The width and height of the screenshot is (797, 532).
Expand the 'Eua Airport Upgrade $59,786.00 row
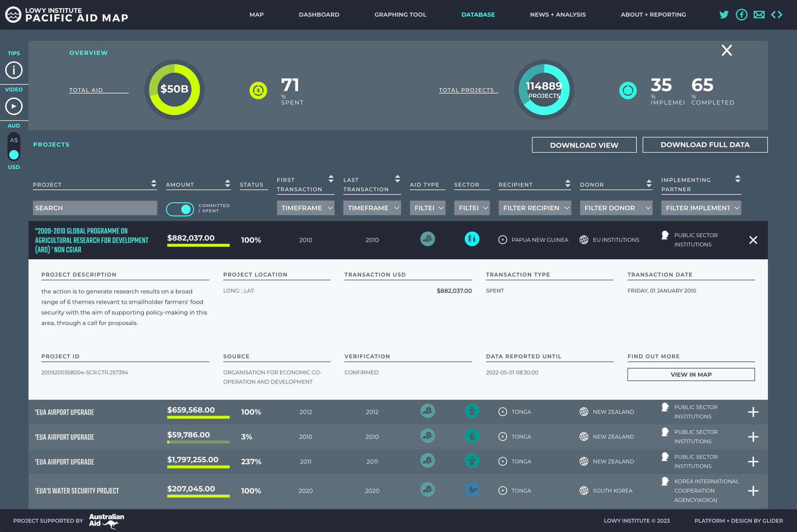(753, 437)
